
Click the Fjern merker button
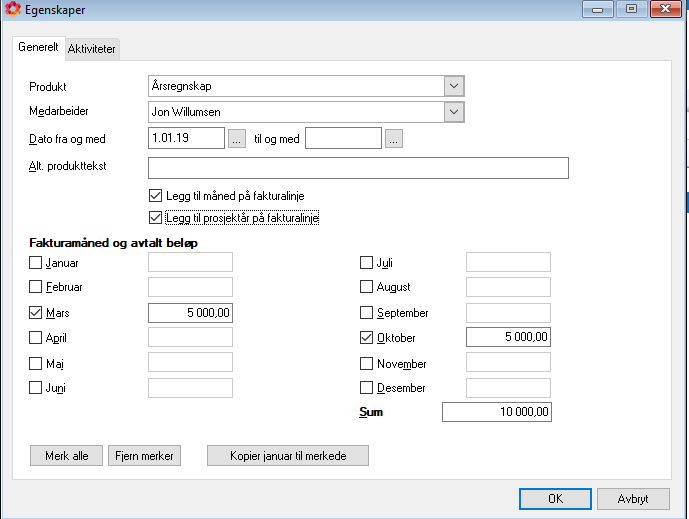(x=145, y=456)
